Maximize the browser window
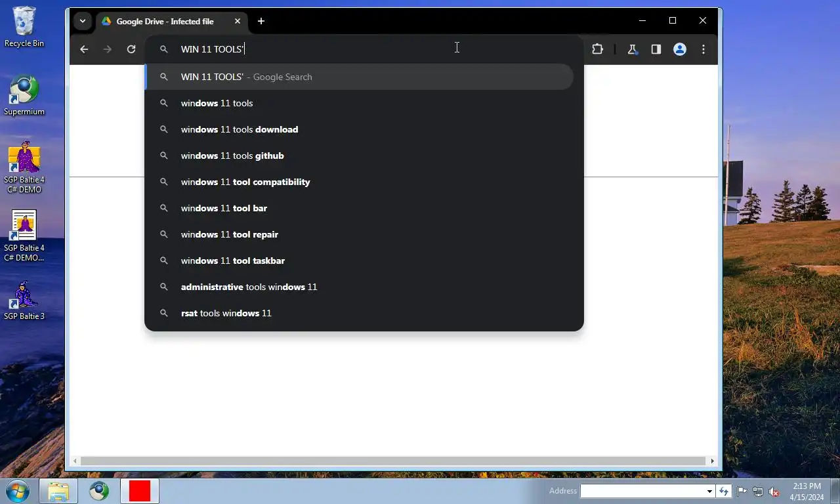The height and width of the screenshot is (504, 840). point(673,20)
